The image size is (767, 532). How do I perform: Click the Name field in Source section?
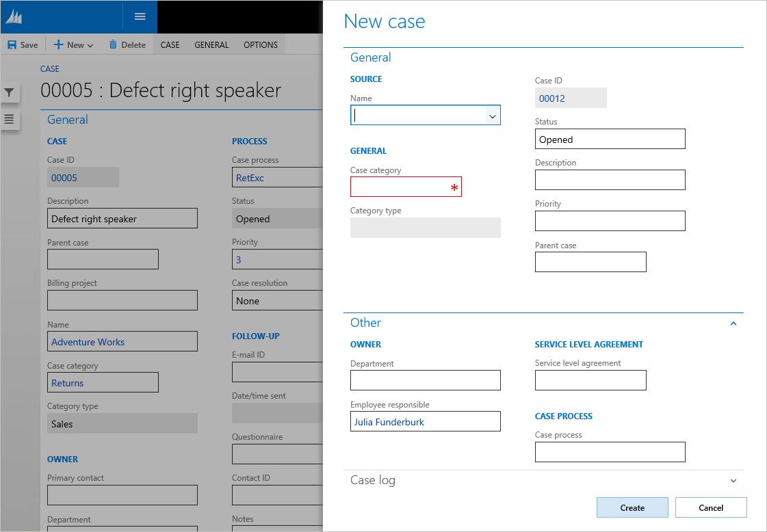425,115
